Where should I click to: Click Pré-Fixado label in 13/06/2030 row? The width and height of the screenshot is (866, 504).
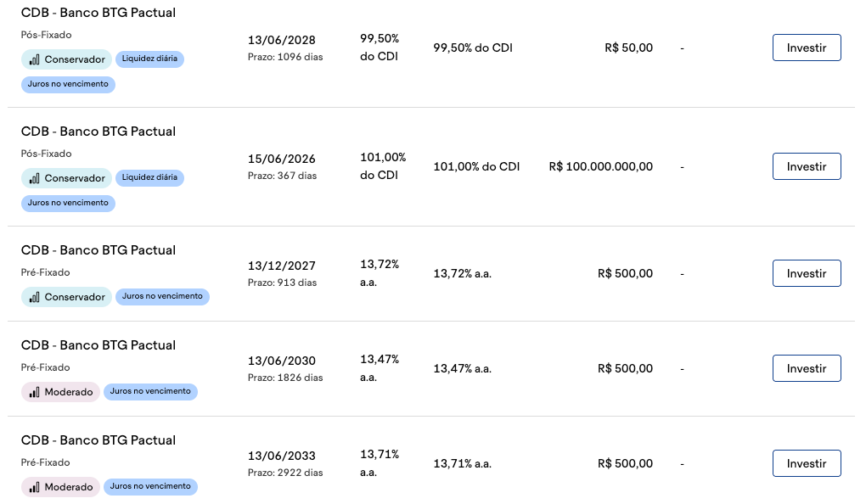click(x=45, y=367)
